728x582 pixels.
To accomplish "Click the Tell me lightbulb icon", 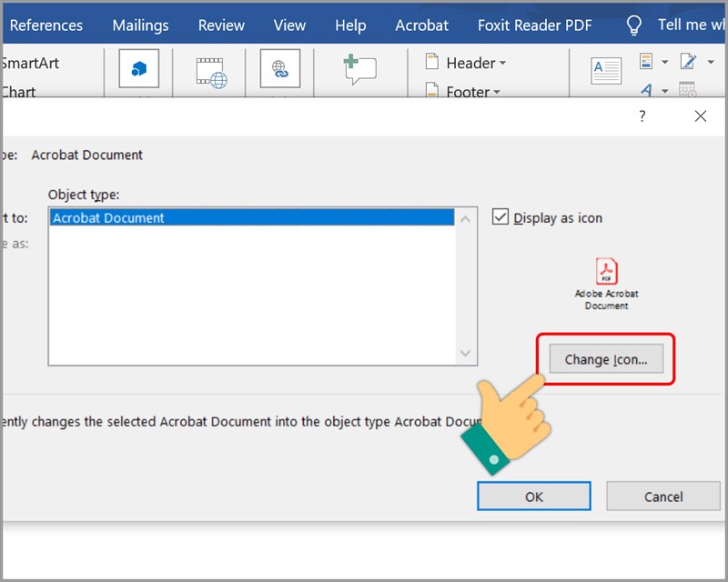I will 634,25.
